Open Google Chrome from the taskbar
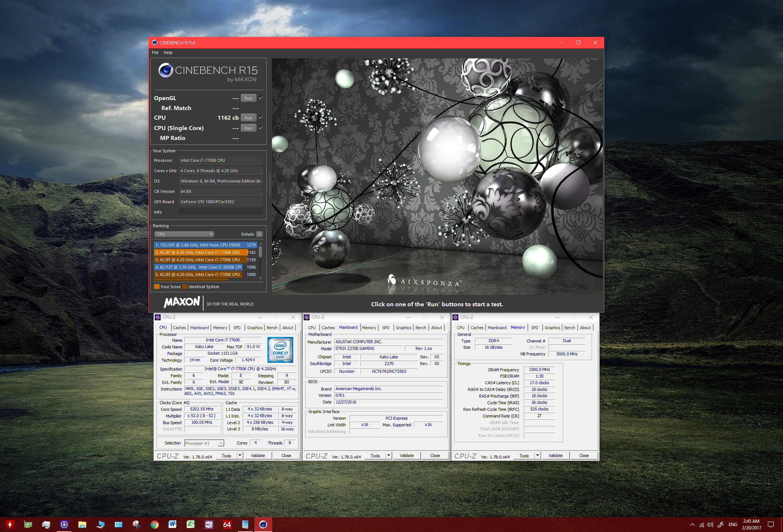Screen dimensions: 783x532 coord(155,524)
